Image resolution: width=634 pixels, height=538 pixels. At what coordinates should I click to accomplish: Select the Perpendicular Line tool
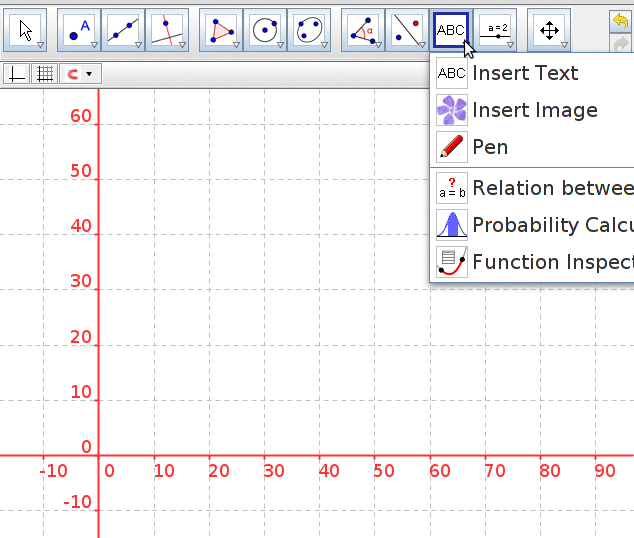pyautogui.click(x=167, y=30)
